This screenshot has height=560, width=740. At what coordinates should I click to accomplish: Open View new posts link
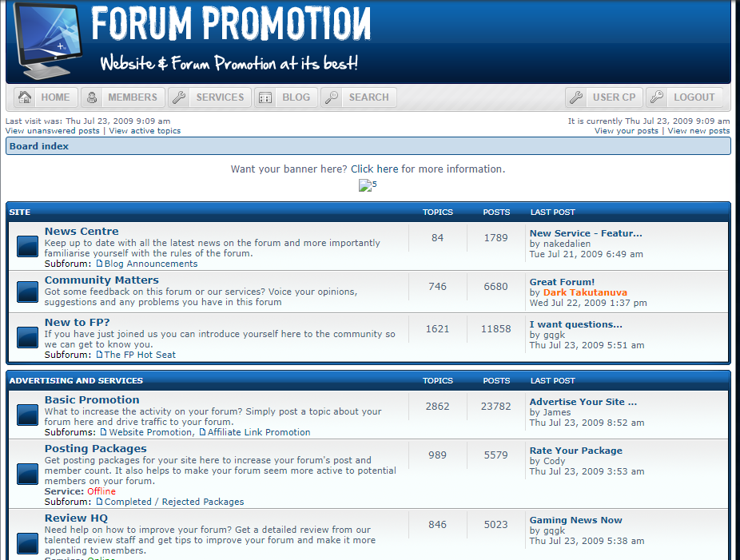pyautogui.click(x=698, y=131)
